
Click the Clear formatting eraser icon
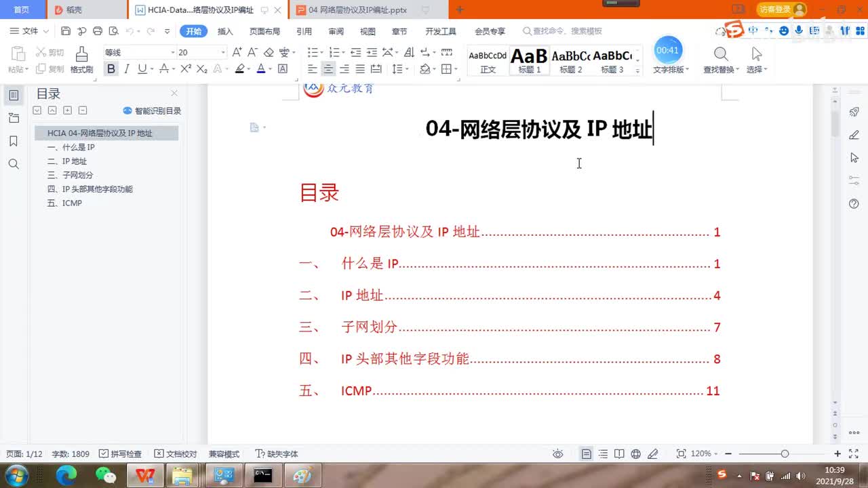click(x=269, y=52)
